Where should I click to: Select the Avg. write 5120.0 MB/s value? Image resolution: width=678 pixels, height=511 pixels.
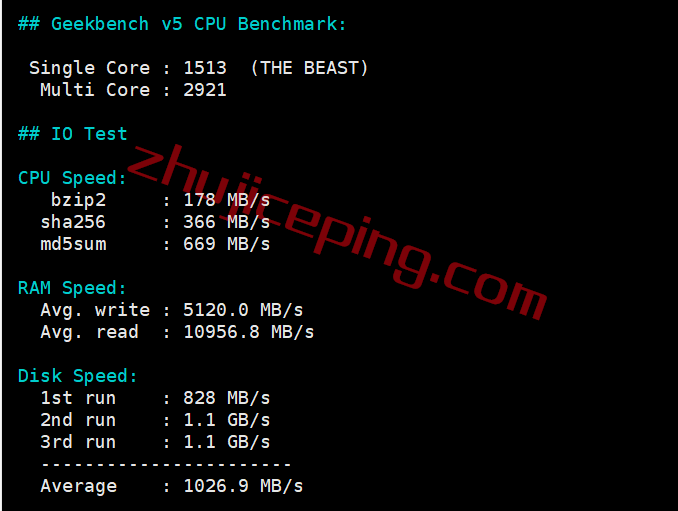tap(243, 310)
